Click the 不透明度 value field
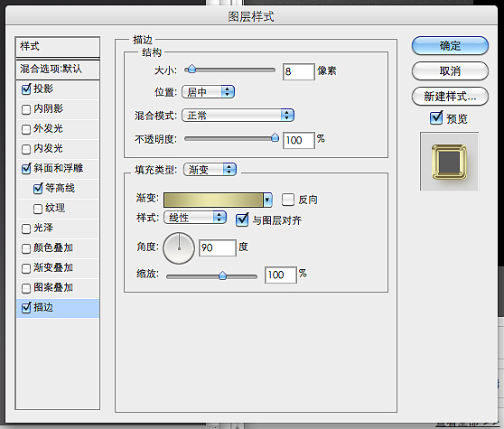This screenshot has width=504, height=429. pyautogui.click(x=298, y=140)
